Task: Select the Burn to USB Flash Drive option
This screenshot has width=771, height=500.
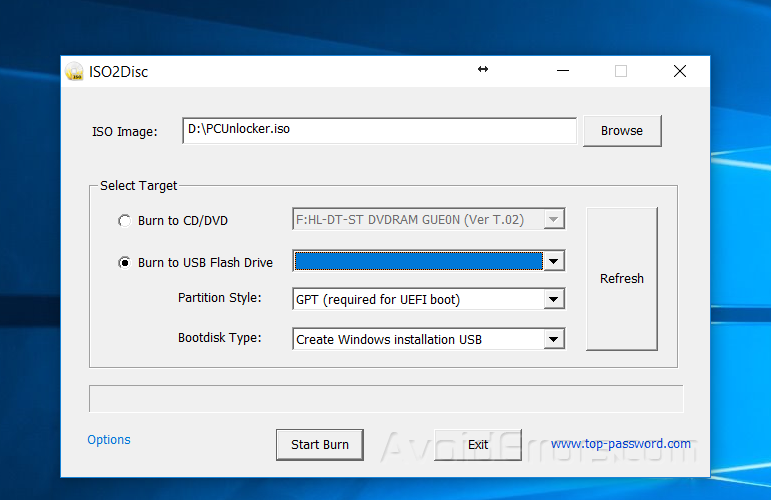Action: pos(124,263)
